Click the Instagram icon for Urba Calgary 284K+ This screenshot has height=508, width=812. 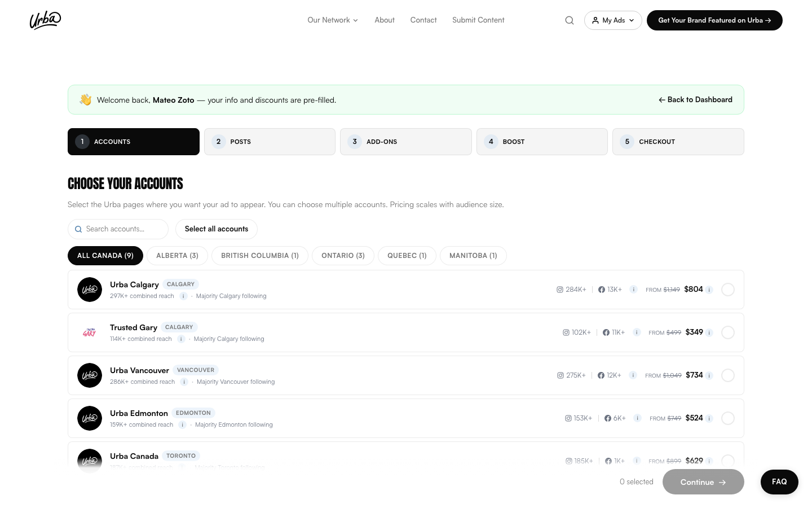560,290
